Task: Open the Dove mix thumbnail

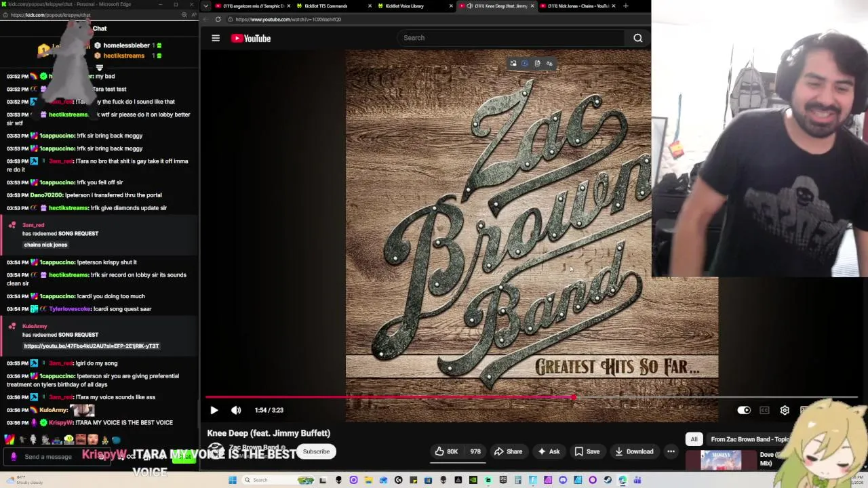Action: [x=721, y=460]
